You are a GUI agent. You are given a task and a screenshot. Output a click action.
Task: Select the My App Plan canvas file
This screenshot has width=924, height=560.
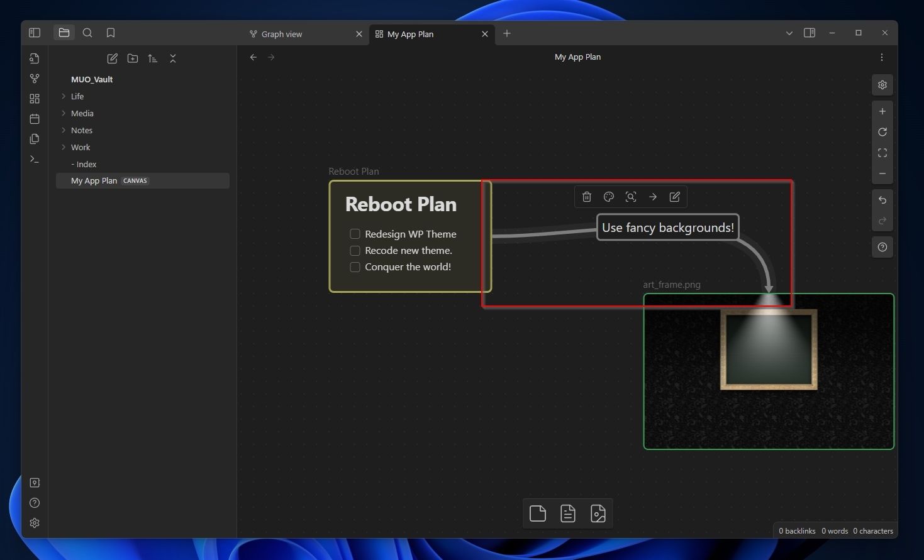tap(94, 180)
